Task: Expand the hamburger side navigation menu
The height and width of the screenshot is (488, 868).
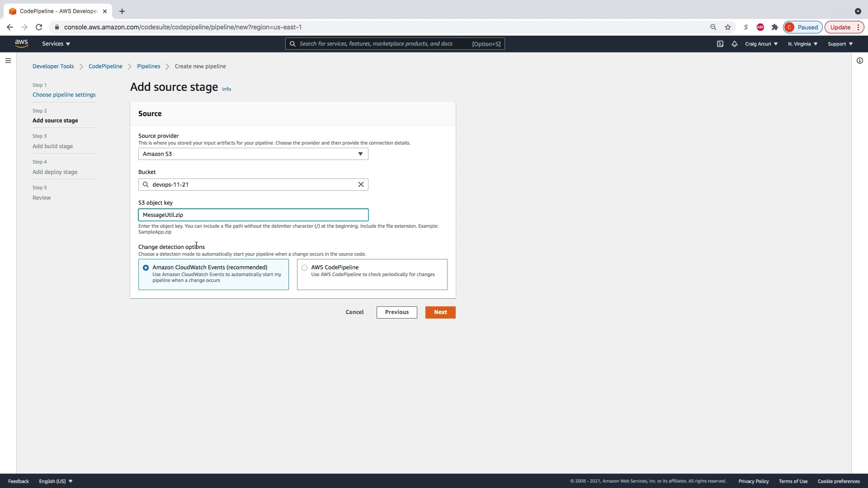Action: (8, 61)
